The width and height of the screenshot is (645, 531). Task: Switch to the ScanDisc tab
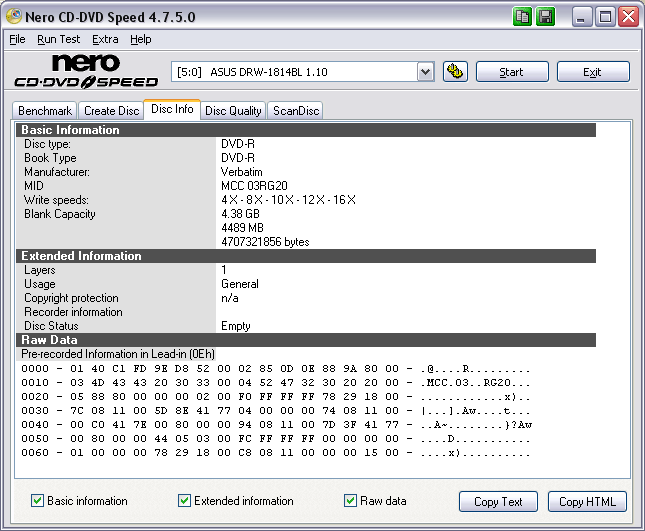pos(296,111)
